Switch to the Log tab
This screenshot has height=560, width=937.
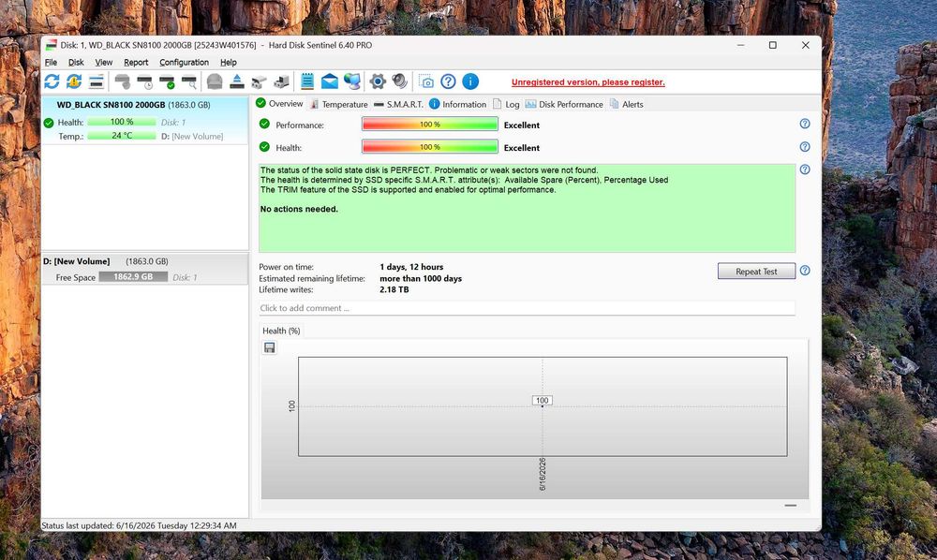click(x=506, y=104)
